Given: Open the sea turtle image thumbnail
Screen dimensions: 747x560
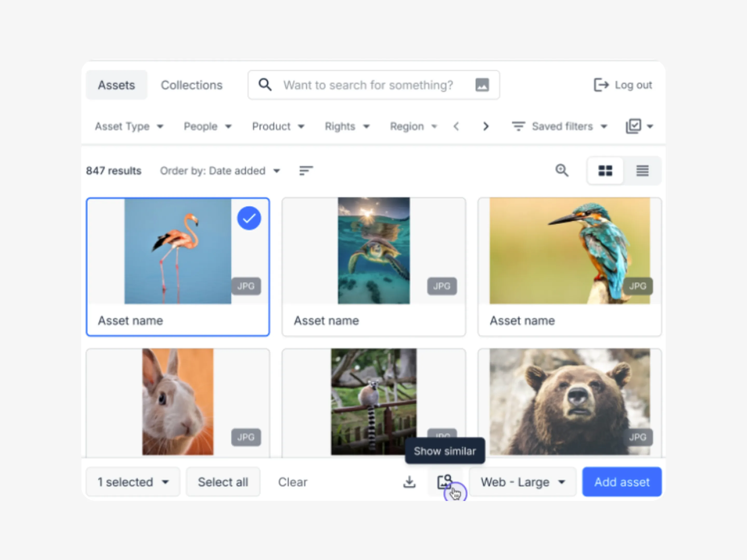Looking at the screenshot, I should pyautogui.click(x=374, y=251).
